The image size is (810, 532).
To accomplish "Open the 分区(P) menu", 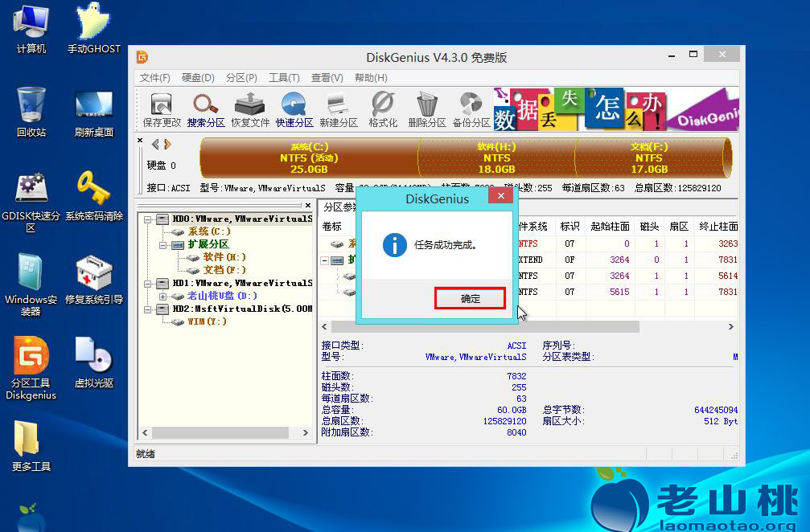I will pyautogui.click(x=241, y=78).
